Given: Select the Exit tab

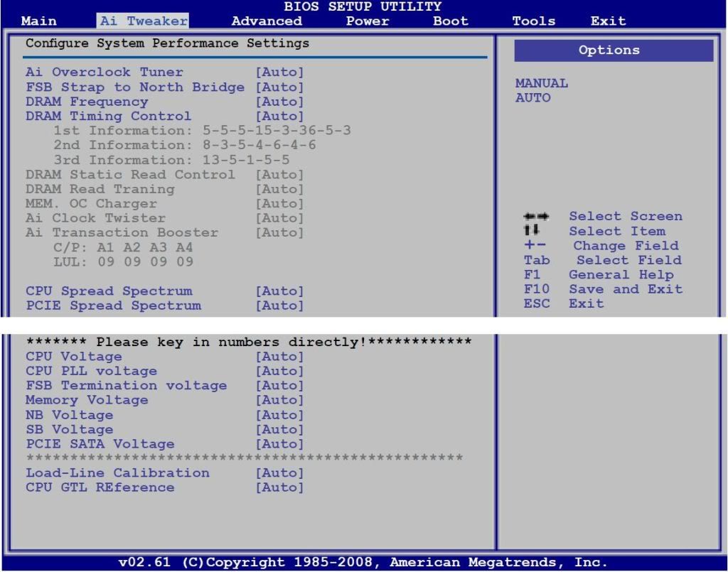Looking at the screenshot, I should (x=609, y=21).
